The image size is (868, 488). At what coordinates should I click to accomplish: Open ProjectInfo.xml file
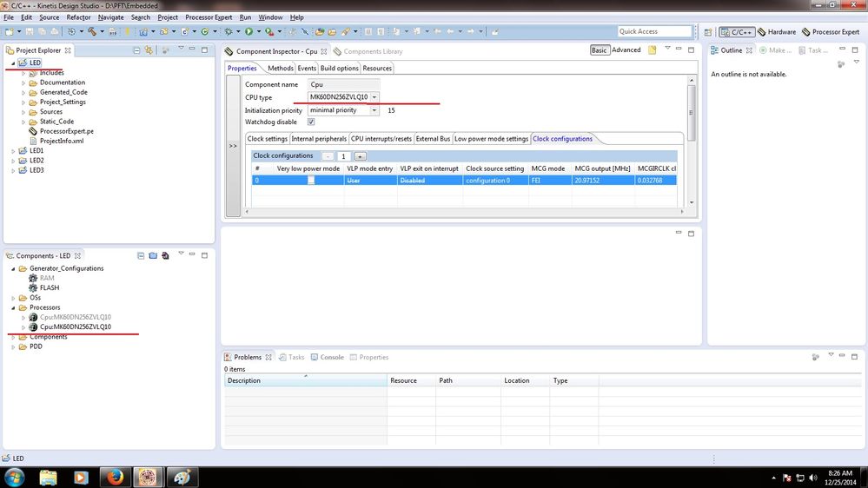(62, 141)
